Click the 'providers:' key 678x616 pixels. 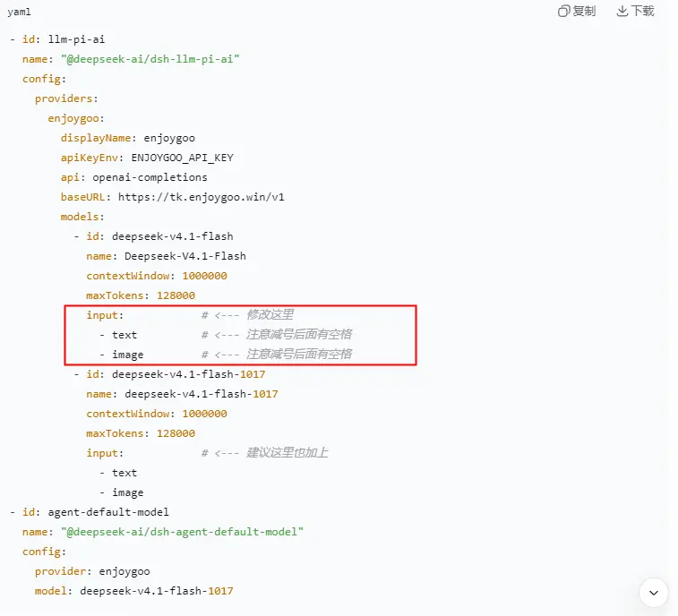coord(66,98)
